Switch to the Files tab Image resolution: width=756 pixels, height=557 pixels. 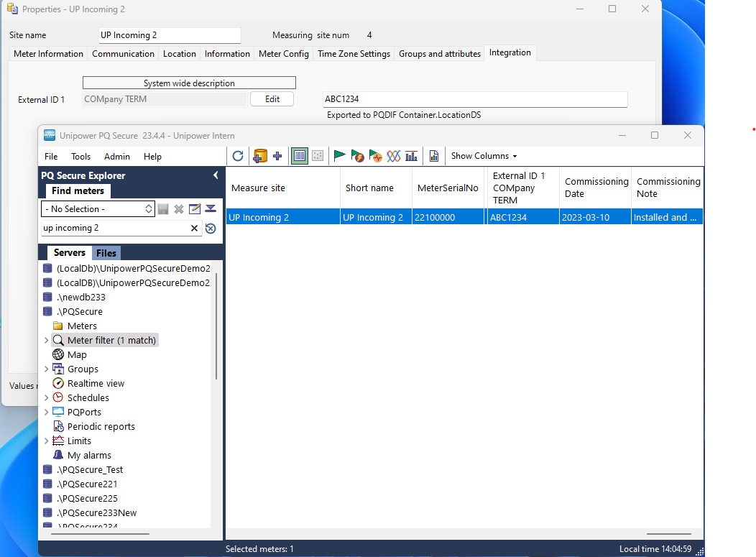pyautogui.click(x=106, y=253)
